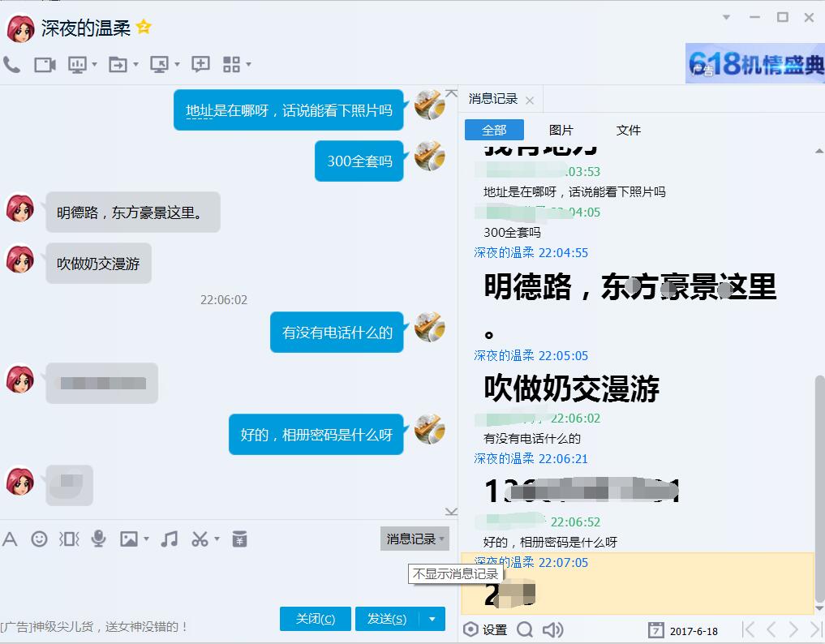Viewport: 825px width, 644px height.
Task: Click the font style A icon
Action: click(10, 539)
